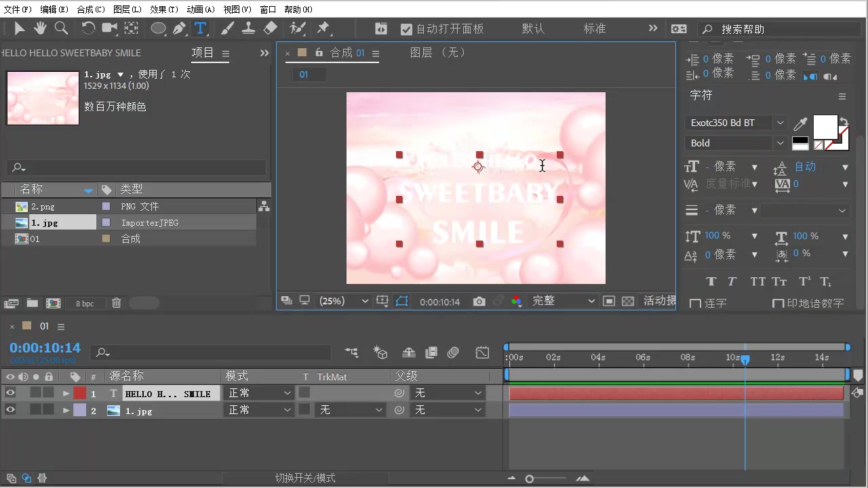Toggle Small Caps Tt button
This screenshot has height=488, width=868.
pos(779,281)
